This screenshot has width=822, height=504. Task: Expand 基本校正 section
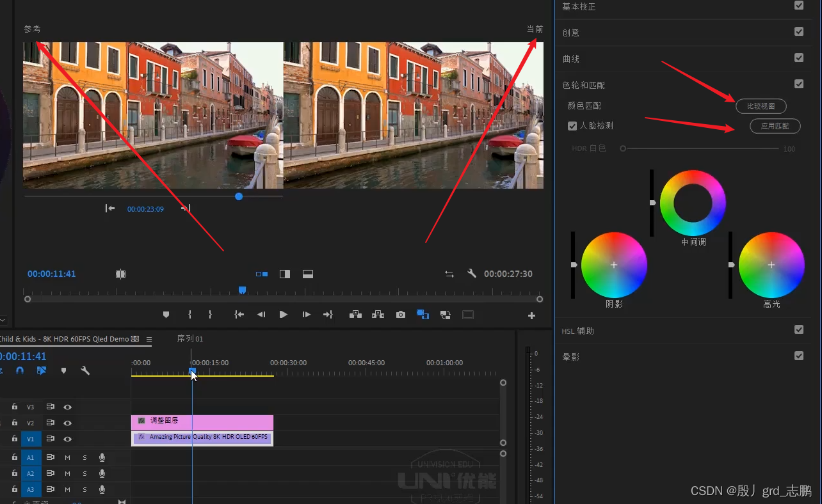[579, 6]
